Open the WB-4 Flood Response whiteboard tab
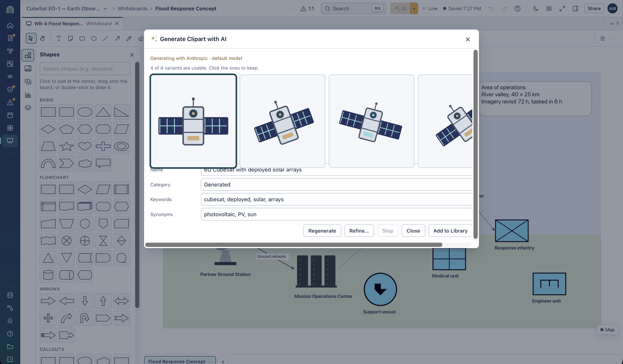The height and width of the screenshot is (364, 623). pyautogui.click(x=72, y=24)
